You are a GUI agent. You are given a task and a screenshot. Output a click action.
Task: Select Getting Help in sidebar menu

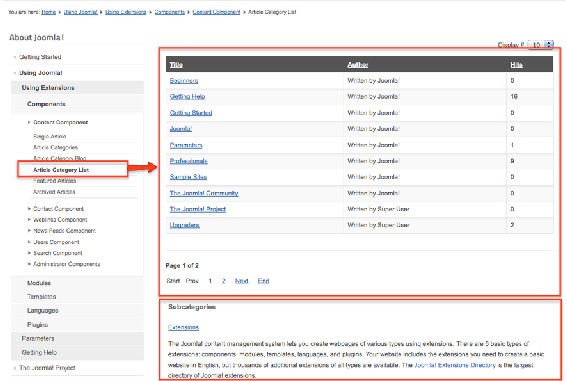39,352
